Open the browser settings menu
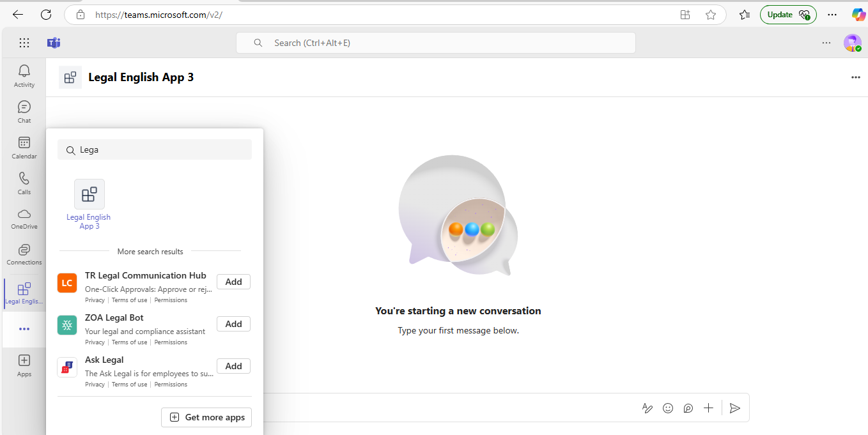The width and height of the screenshot is (868, 435). pyautogui.click(x=832, y=14)
